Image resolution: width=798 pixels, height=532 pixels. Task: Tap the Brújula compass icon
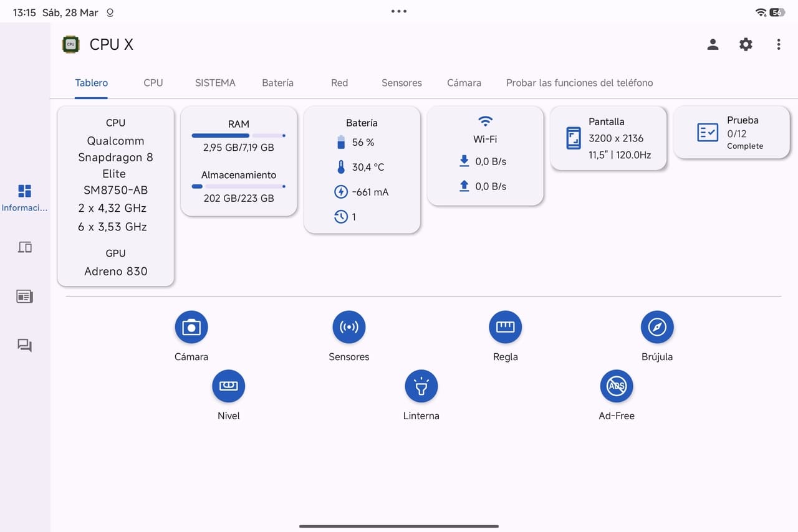[x=657, y=327]
